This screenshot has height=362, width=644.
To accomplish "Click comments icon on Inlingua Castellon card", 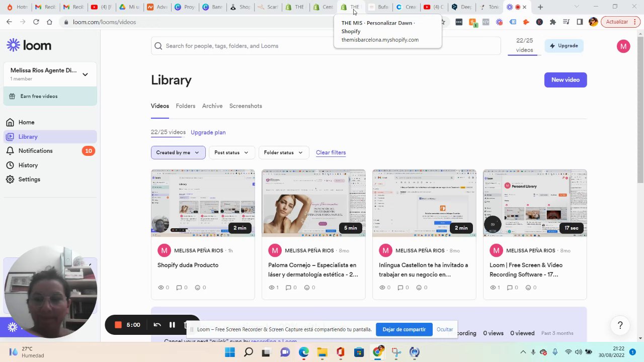I will click(400, 288).
